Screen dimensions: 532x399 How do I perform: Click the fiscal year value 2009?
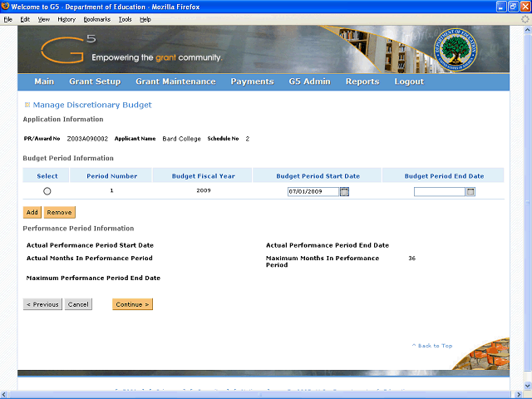(204, 190)
